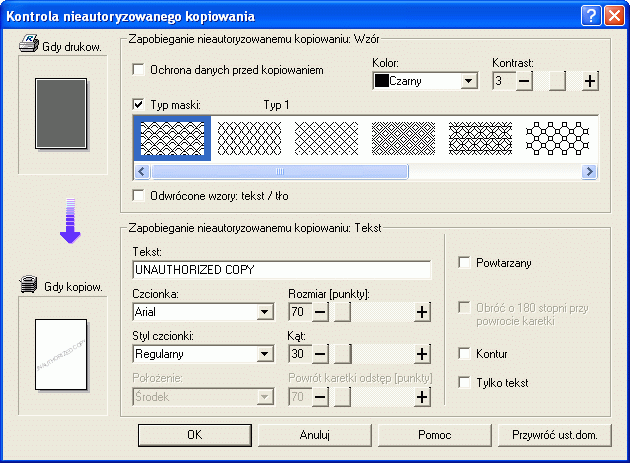Decrease contrast with minus button
This screenshot has width=630, height=463.
[x=525, y=81]
